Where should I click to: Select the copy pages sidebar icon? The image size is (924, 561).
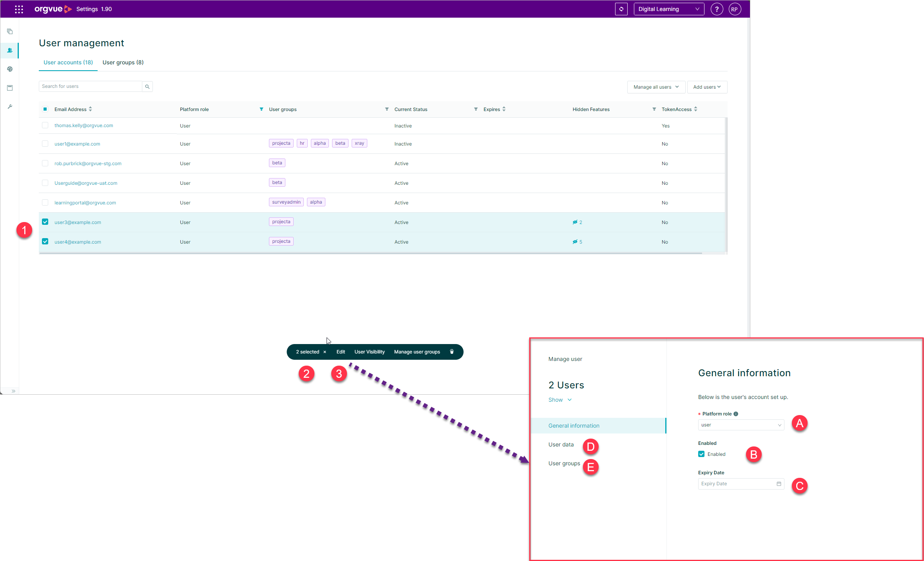[x=10, y=31]
